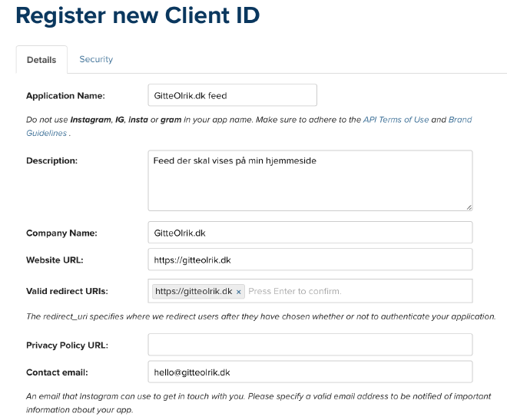The height and width of the screenshot is (420, 507).
Task: Open the Brand Guidelines link
Action: click(x=459, y=120)
